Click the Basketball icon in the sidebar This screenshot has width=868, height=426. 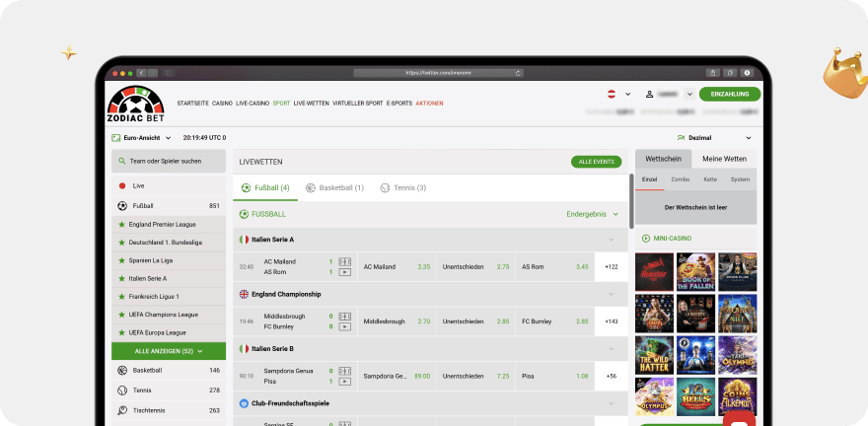click(x=122, y=370)
